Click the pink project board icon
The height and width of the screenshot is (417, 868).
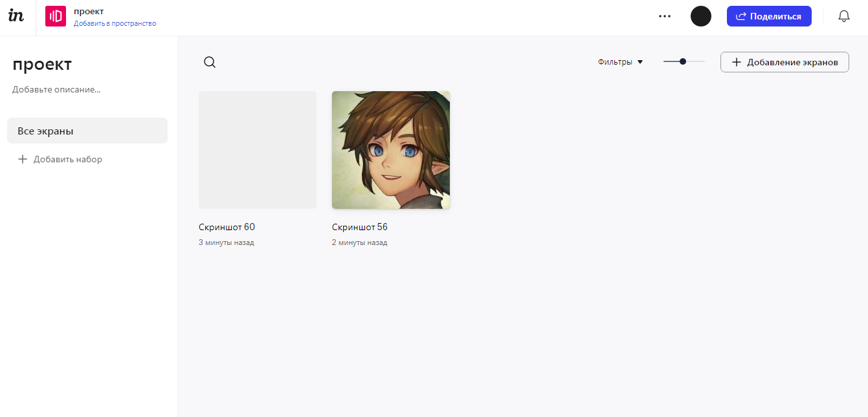click(x=56, y=16)
